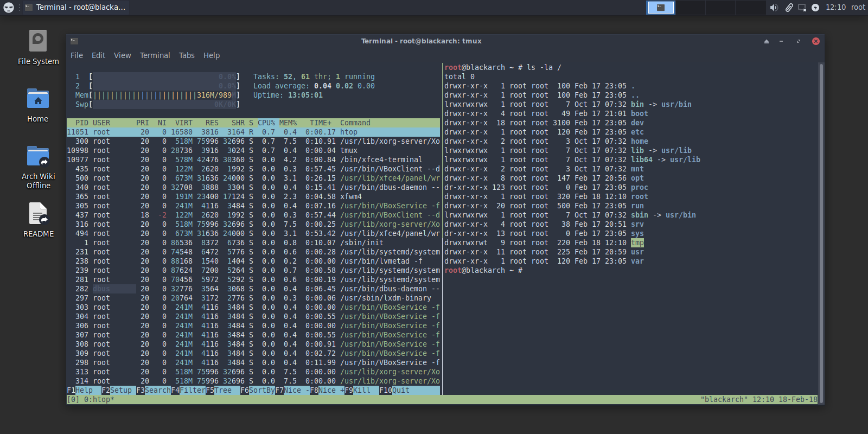The height and width of the screenshot is (434, 868).
Task: Sort by the RES column header
Action: pos(212,123)
